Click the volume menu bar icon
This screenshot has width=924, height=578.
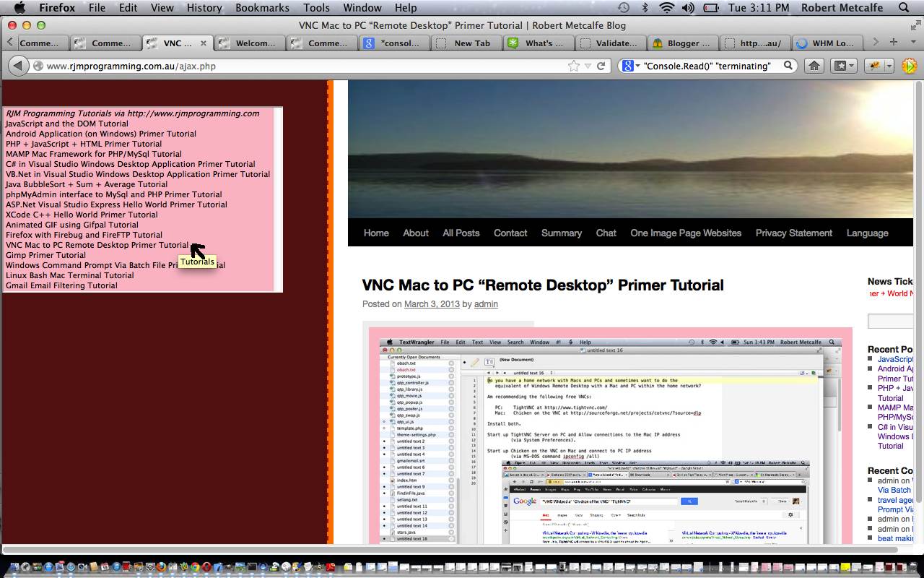(x=688, y=8)
